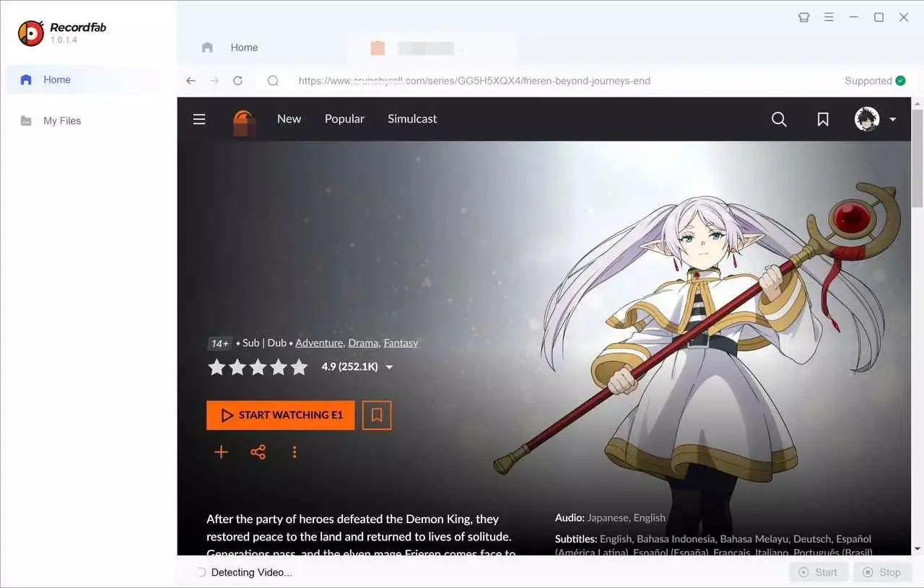Viewport: 924px width, 588px height.
Task: Expand the 4.9 rating details dropdown
Action: (389, 367)
